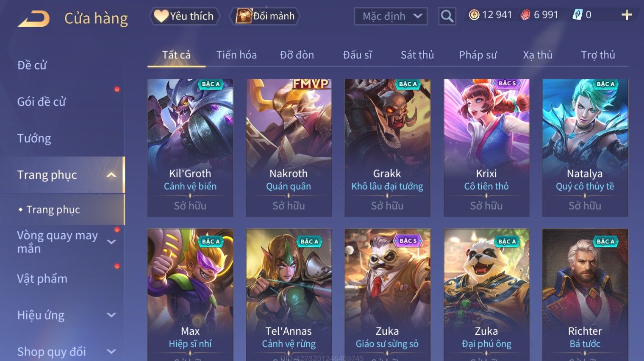
Task: Go to Gói đề cử menu
Action: tap(42, 102)
